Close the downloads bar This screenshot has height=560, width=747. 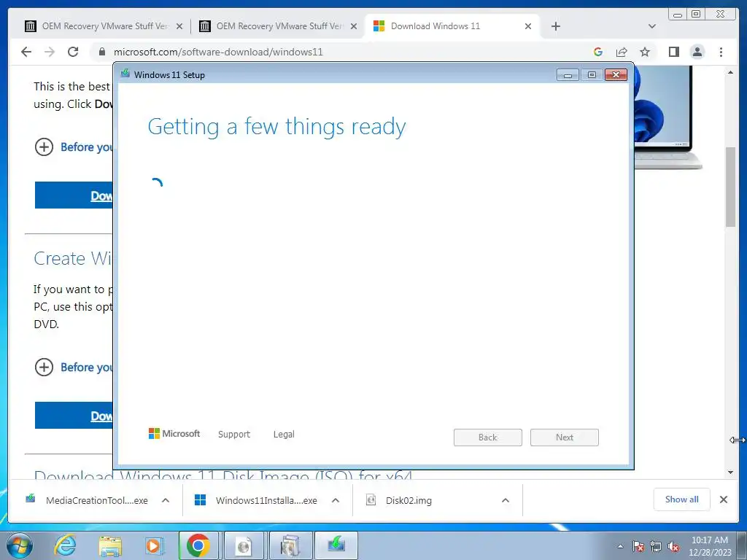(724, 499)
